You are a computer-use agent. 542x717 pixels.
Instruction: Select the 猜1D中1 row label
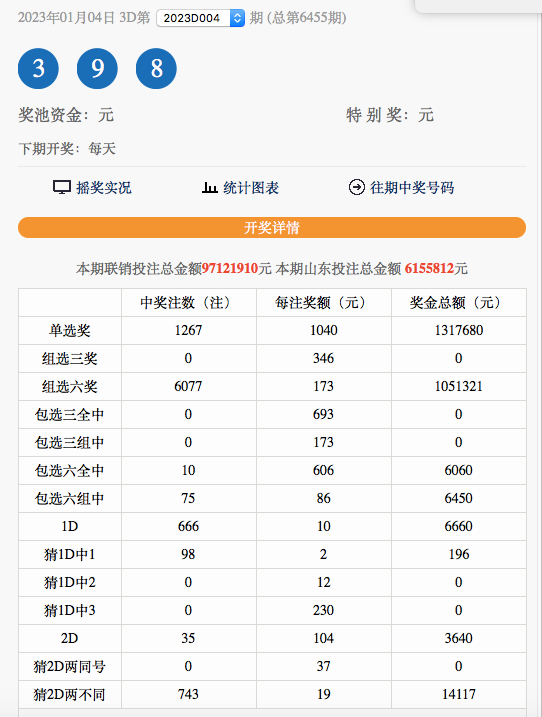pos(70,554)
